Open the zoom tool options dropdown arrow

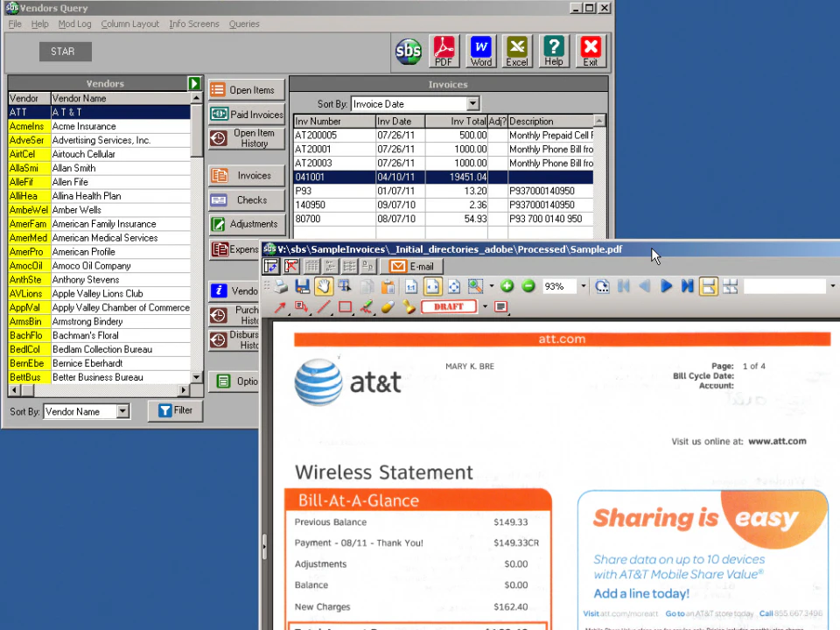coord(491,287)
